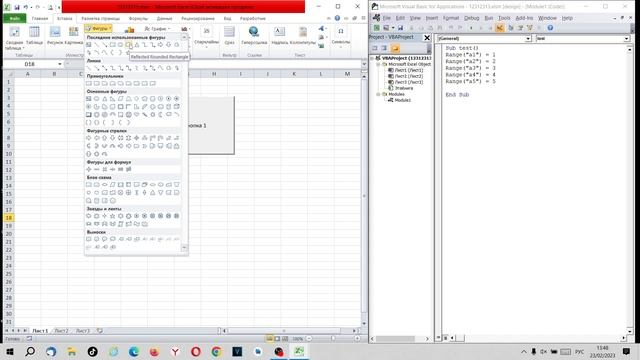Select the first rectangle in Прямоугольники section
Image resolution: width=640 pixels, height=360 pixels.
coord(89,83)
